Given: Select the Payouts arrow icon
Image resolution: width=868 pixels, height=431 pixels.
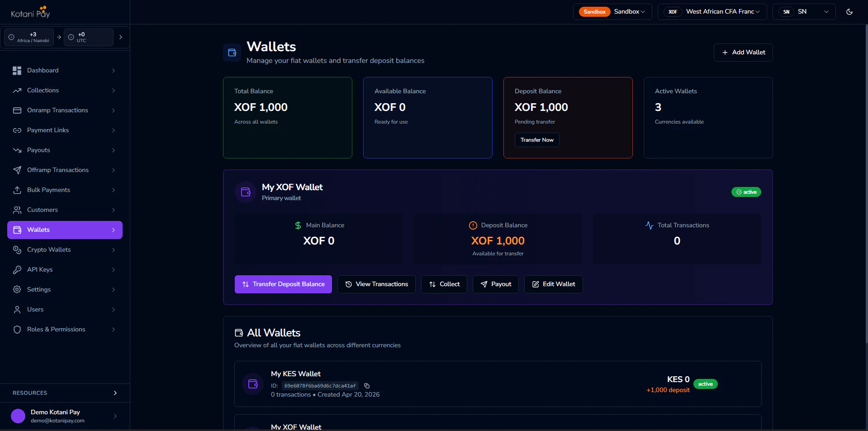Looking at the screenshot, I should (x=17, y=150).
